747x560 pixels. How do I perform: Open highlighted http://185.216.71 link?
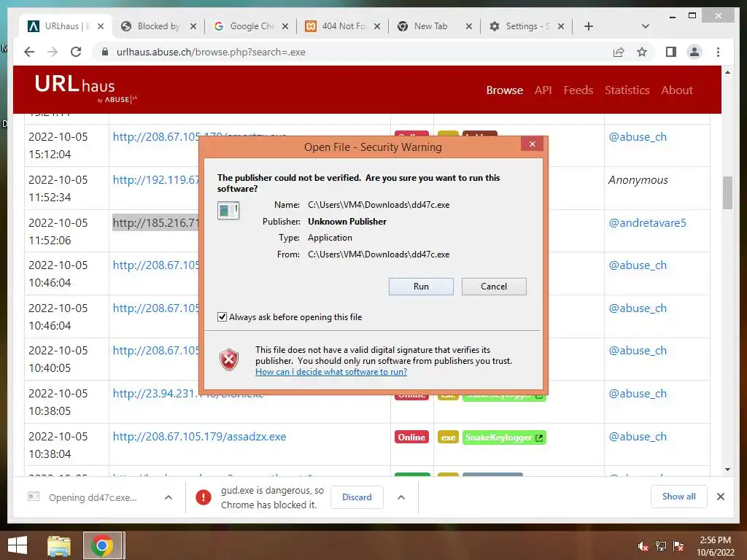(156, 223)
